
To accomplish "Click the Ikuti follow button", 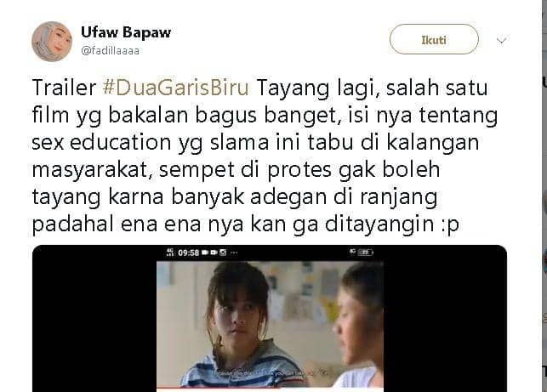I will [434, 39].
